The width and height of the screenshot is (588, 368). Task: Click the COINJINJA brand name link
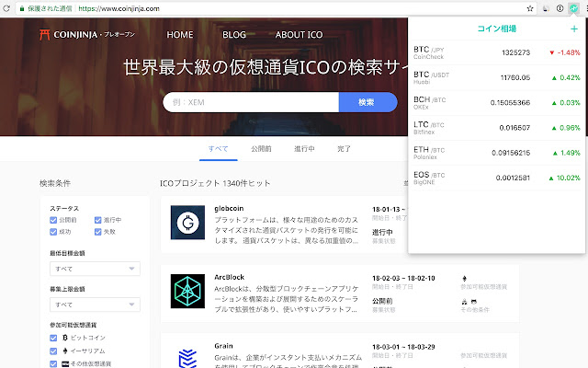coord(75,35)
